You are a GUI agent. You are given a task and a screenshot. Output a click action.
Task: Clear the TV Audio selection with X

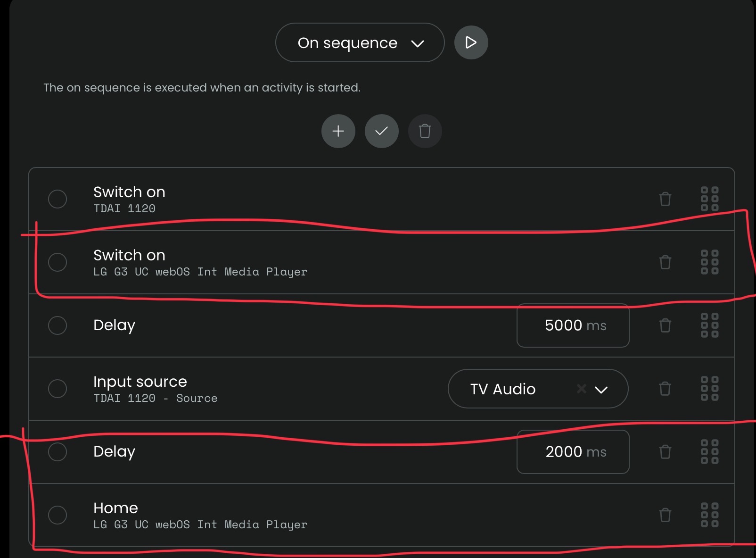pyautogui.click(x=581, y=389)
